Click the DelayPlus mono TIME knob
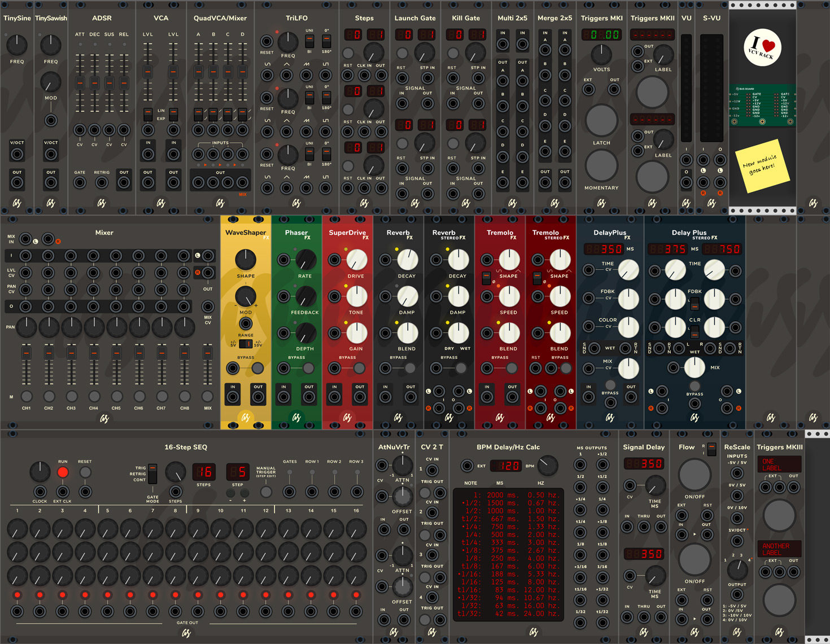This screenshot has height=644, width=830. point(628,270)
